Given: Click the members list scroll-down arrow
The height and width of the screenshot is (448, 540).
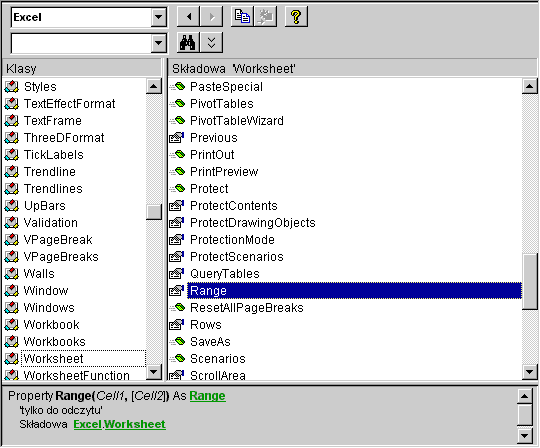Looking at the screenshot, I should [530, 372].
